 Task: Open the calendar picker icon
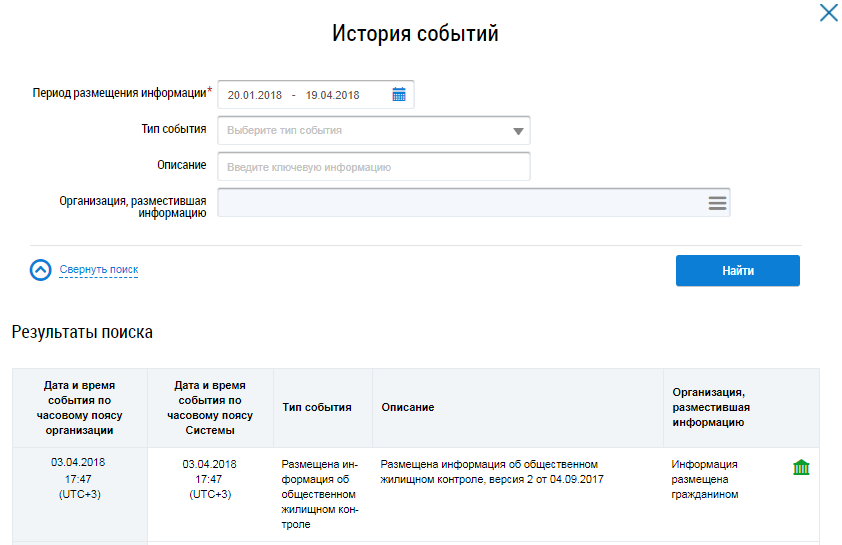[x=399, y=95]
